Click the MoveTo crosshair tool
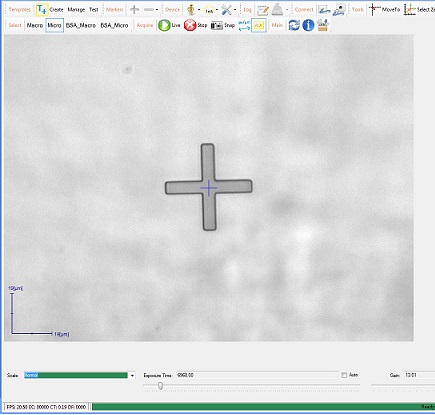 384,10
